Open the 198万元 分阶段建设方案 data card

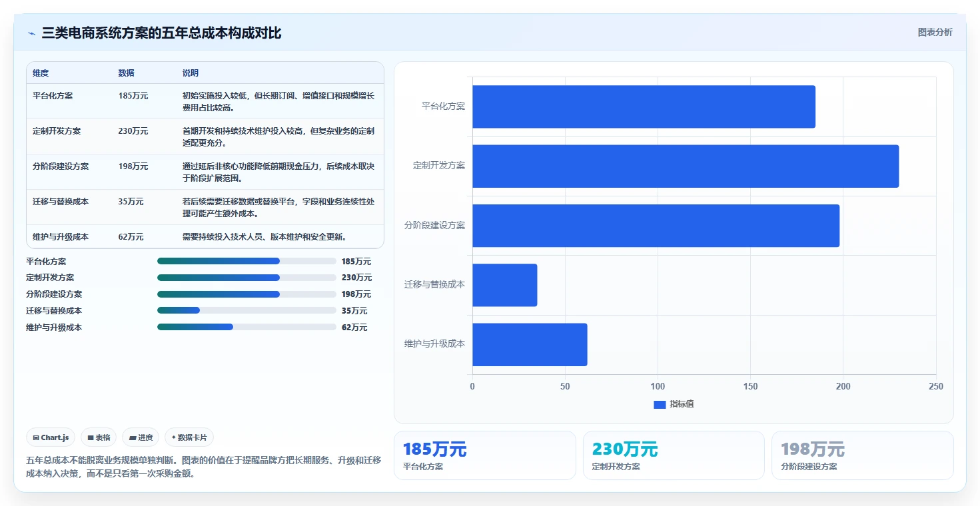(x=862, y=455)
